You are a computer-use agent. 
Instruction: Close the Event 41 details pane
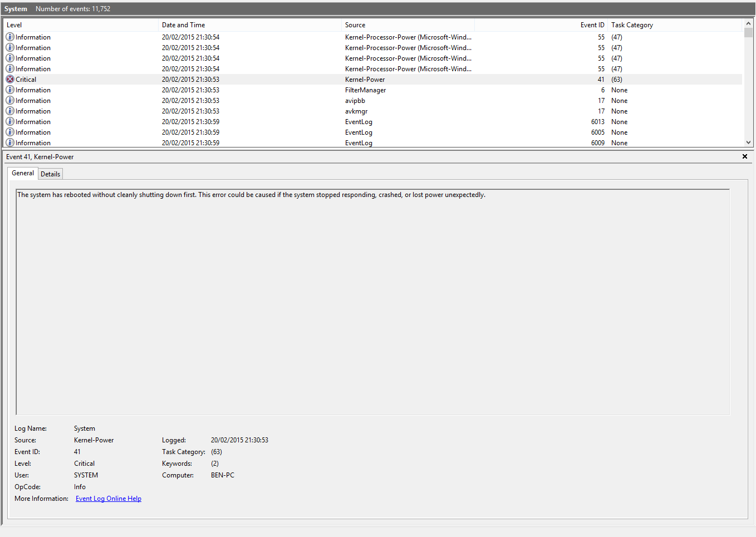[745, 156]
